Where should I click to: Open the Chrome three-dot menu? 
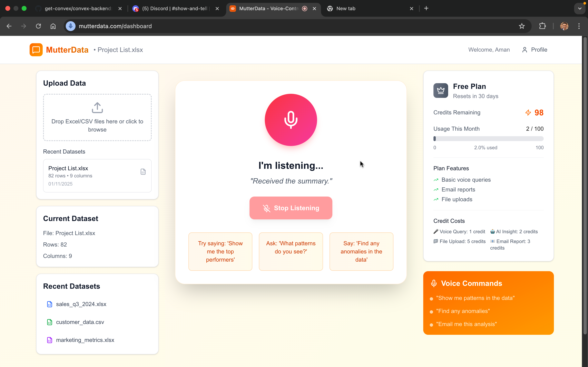click(579, 26)
